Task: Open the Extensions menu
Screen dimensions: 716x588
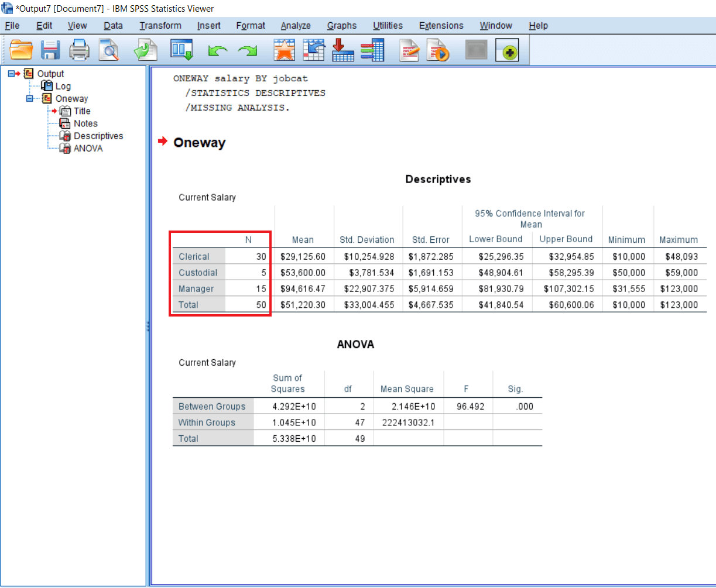Action: [441, 26]
